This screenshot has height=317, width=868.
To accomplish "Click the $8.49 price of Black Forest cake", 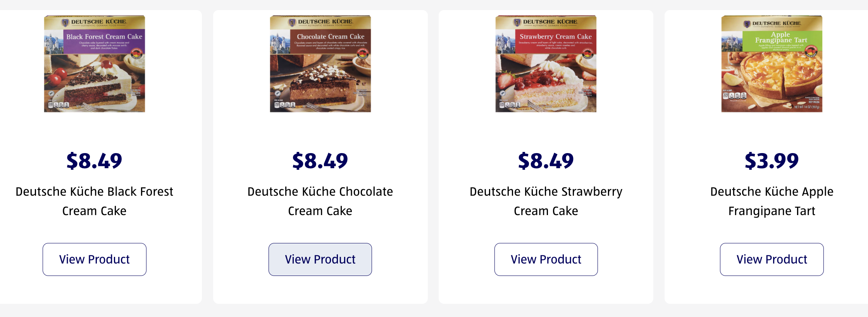I will pos(95,161).
